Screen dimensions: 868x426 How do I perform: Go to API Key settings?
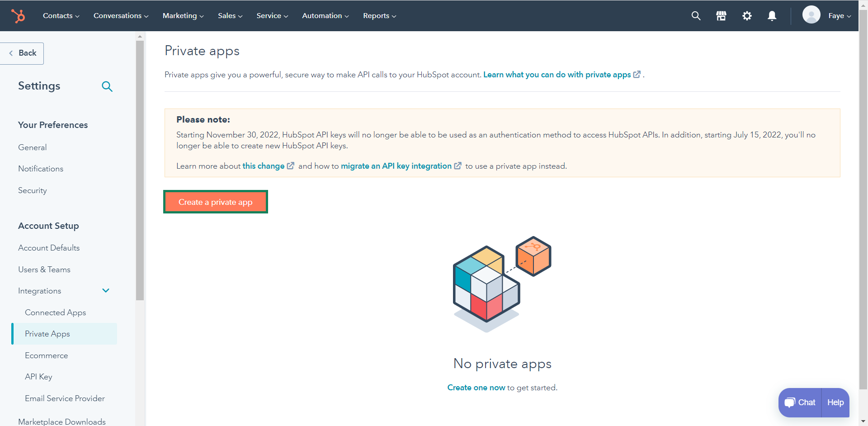[x=38, y=377]
